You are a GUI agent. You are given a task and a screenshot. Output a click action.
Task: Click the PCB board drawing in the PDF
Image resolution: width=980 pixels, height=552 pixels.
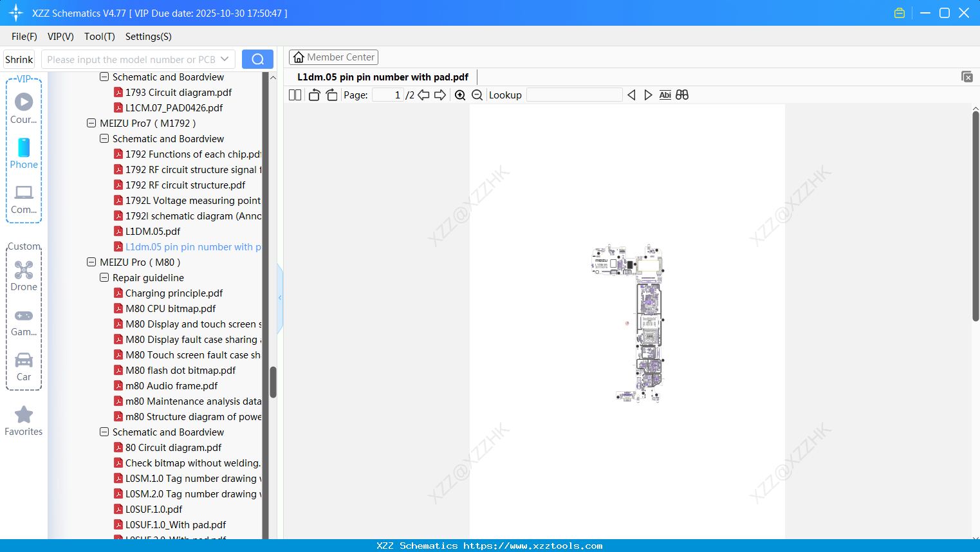(x=627, y=323)
